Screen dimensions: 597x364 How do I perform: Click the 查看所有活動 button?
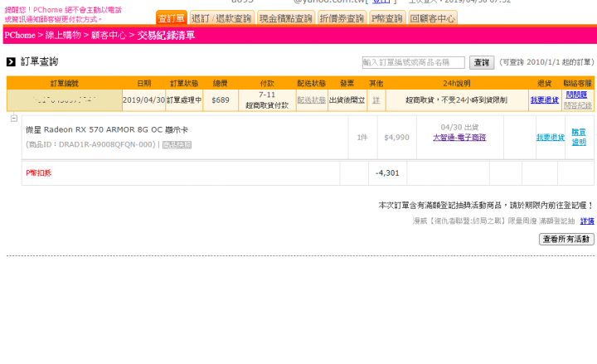tap(566, 239)
